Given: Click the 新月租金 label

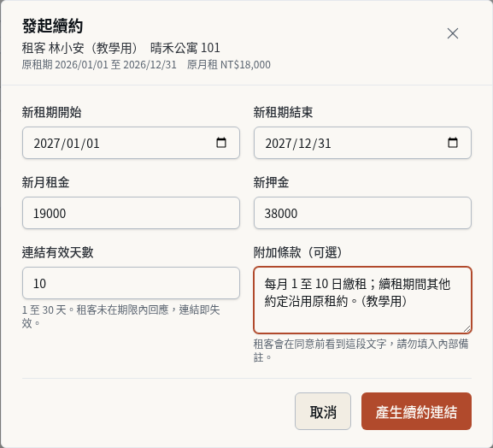Looking at the screenshot, I should [45, 182].
